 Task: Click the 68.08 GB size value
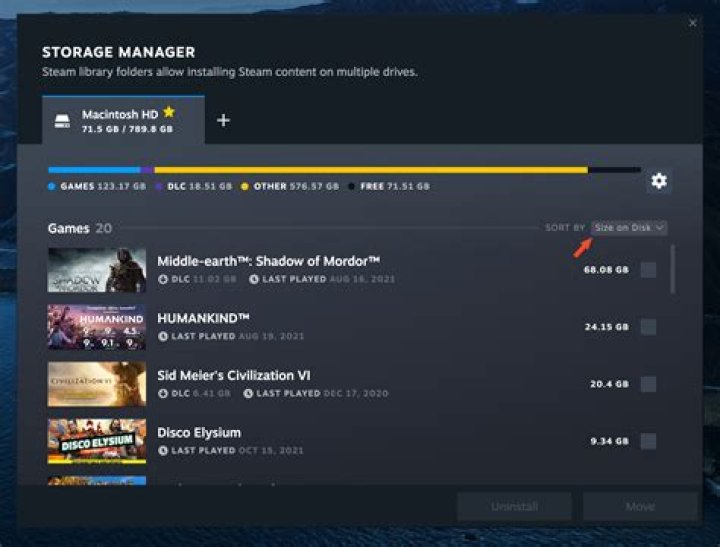pyautogui.click(x=606, y=270)
